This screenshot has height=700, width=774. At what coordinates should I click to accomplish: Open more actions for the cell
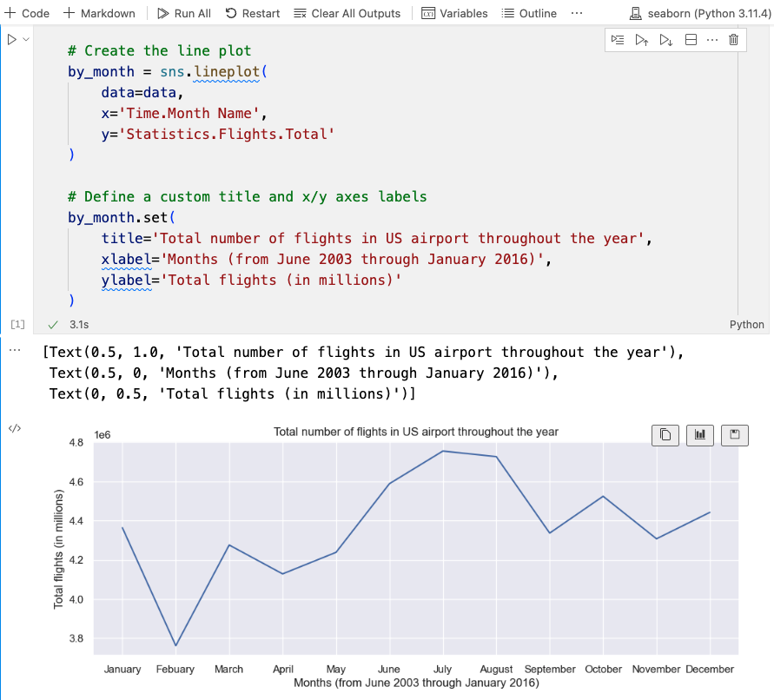coord(714,39)
